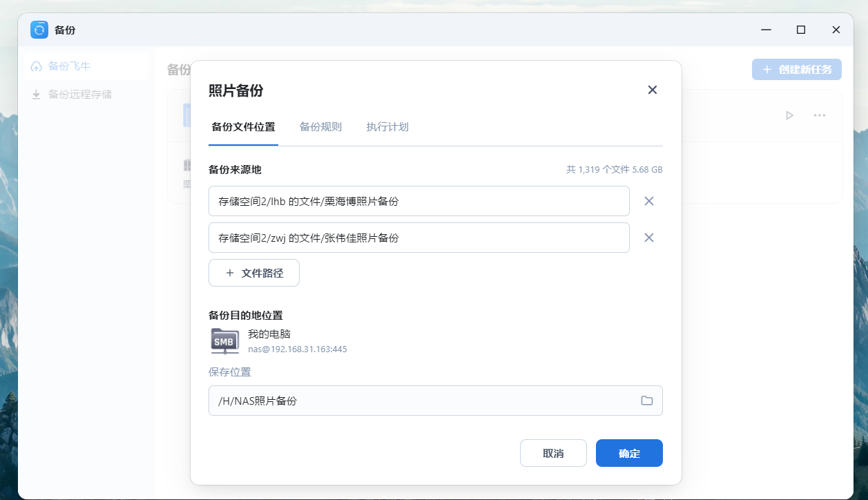The image size is (868, 500).
Task: Close the 照片备份 dialog
Action: click(x=652, y=90)
